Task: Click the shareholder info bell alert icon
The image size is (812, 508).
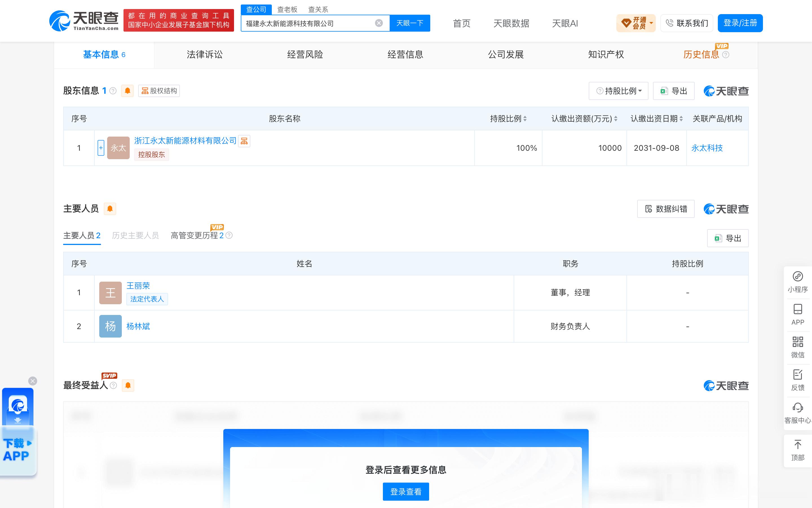Action: [127, 91]
